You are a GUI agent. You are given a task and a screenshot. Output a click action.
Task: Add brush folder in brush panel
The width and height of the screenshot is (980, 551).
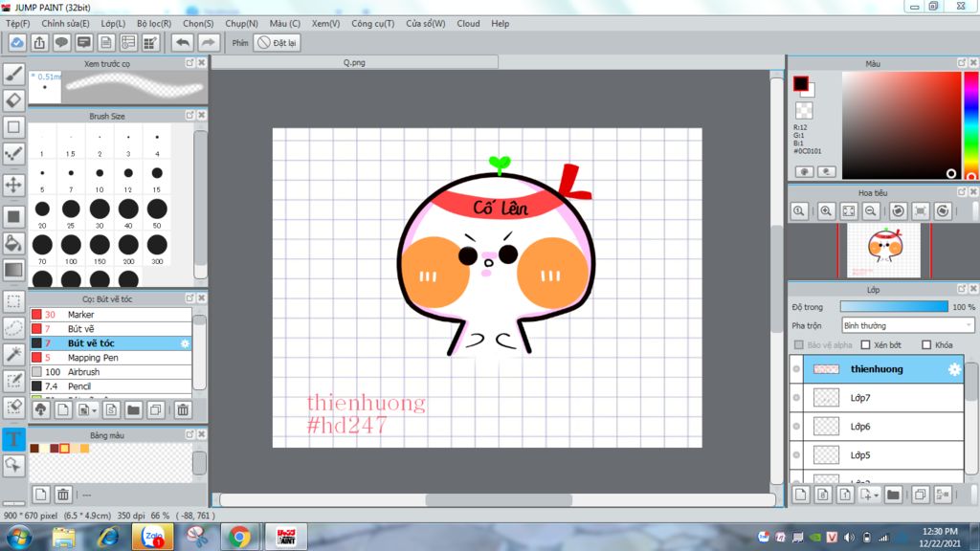point(133,409)
